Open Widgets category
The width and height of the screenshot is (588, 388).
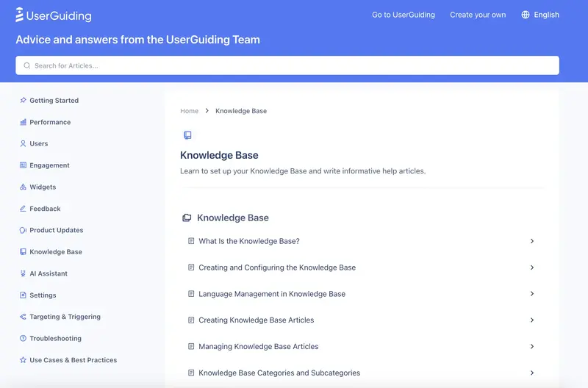tap(43, 187)
